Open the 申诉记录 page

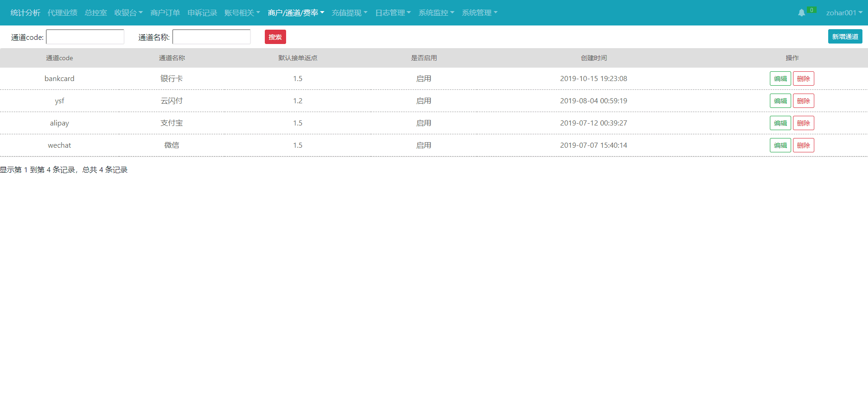click(x=202, y=13)
